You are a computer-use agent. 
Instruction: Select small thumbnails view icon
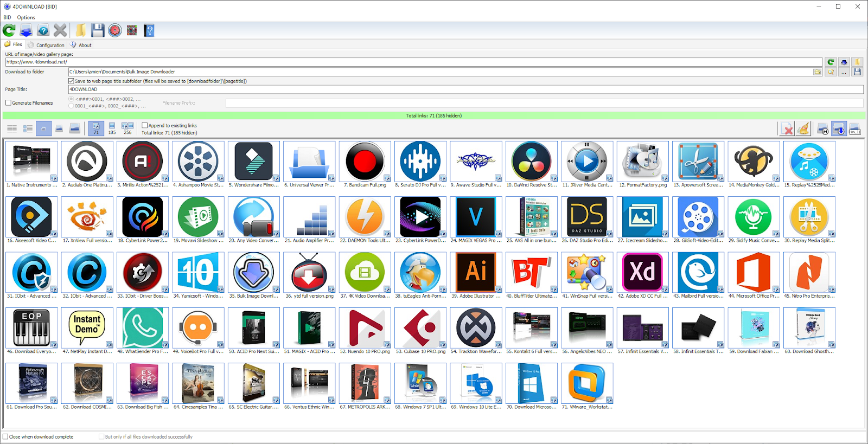[x=43, y=128]
